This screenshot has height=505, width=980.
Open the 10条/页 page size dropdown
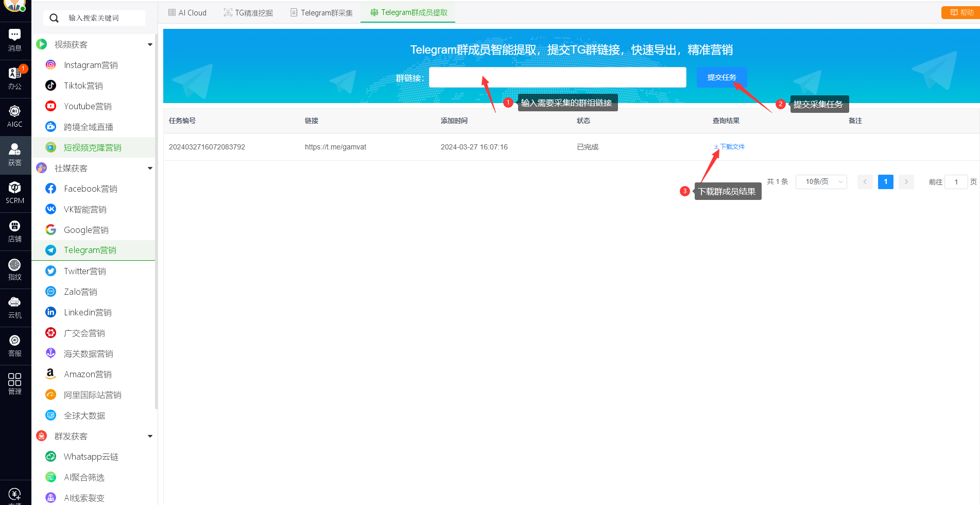821,182
